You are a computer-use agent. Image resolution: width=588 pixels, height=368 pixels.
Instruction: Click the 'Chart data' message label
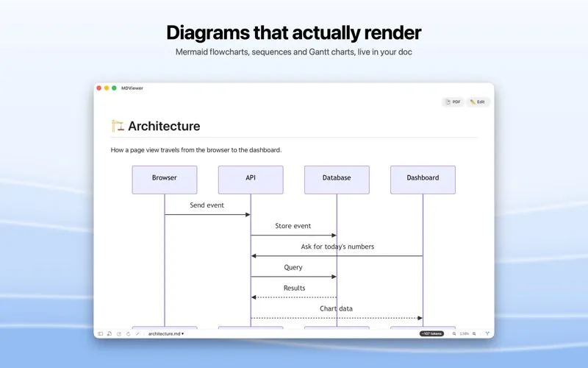[x=336, y=308]
